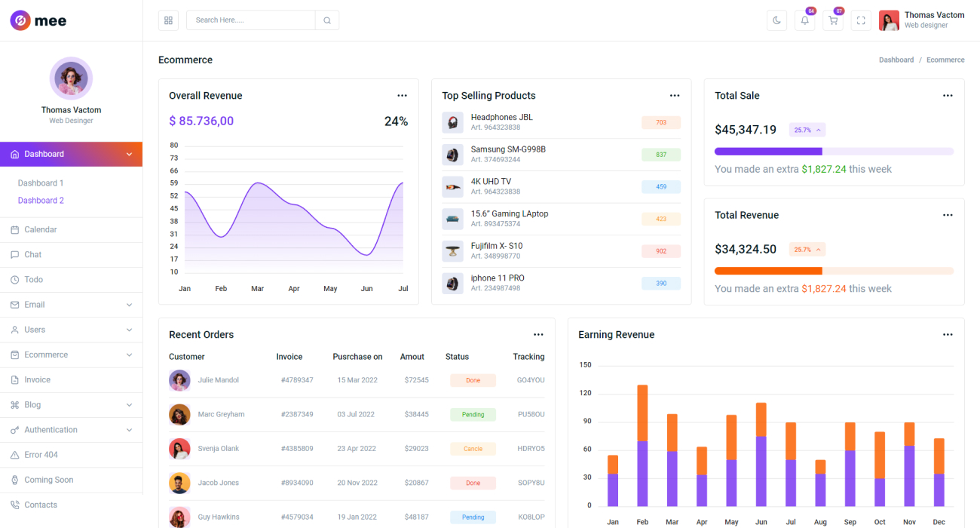
Task: Click tracking code PU58OU
Action: tap(531, 414)
